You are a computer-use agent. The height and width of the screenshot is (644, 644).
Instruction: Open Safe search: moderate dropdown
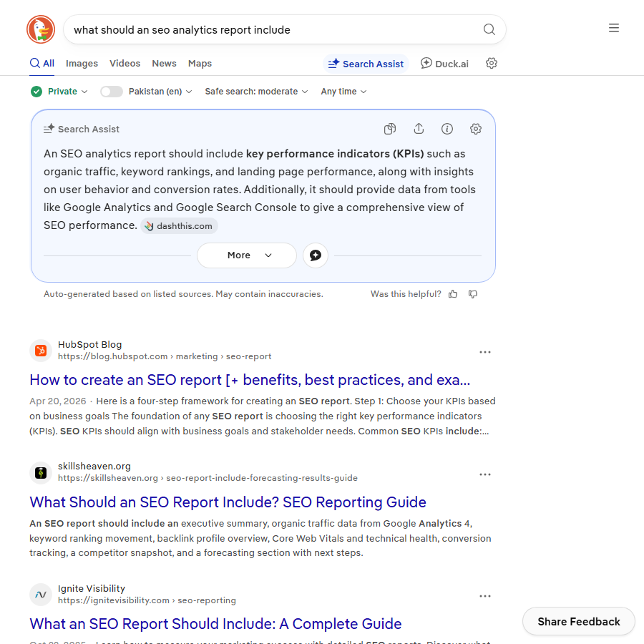pyautogui.click(x=256, y=92)
